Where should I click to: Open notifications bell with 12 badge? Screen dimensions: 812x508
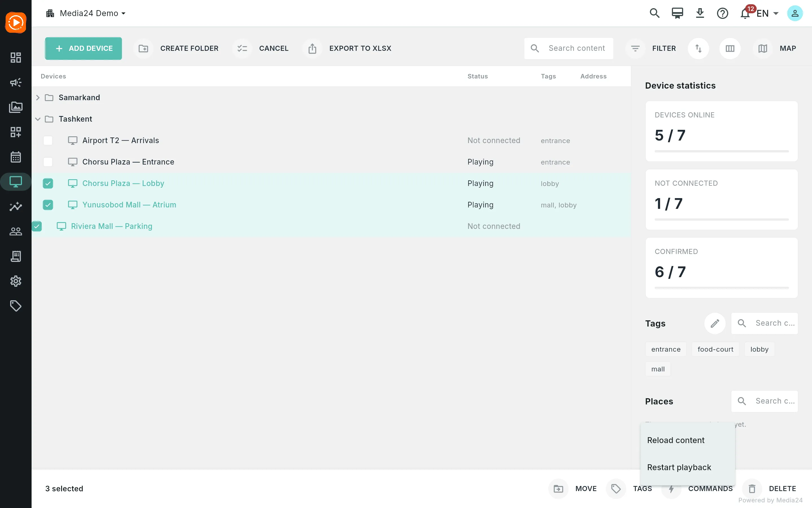[x=745, y=14]
